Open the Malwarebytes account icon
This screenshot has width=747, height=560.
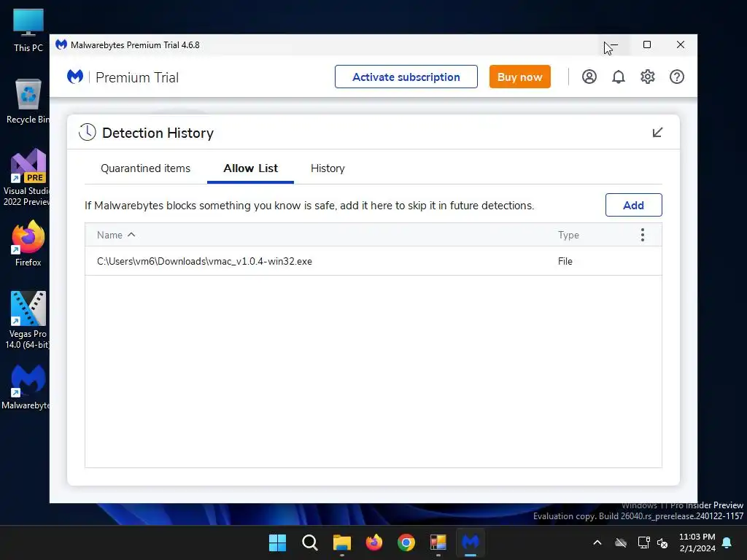[x=589, y=77]
